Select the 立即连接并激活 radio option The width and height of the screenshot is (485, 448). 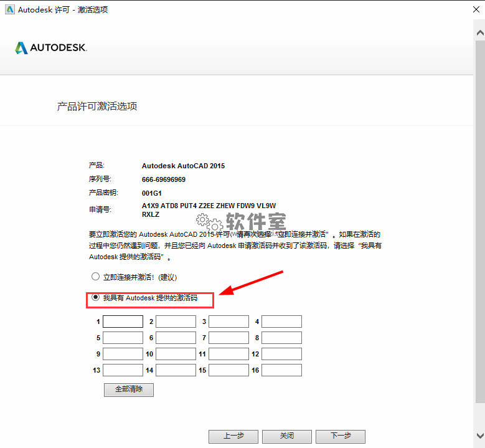(x=95, y=277)
